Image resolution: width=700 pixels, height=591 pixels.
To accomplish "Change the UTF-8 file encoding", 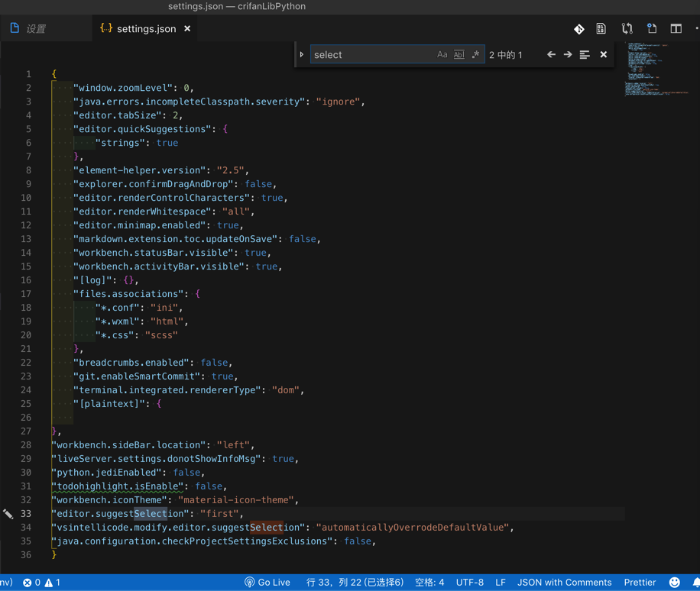I will pos(469,582).
